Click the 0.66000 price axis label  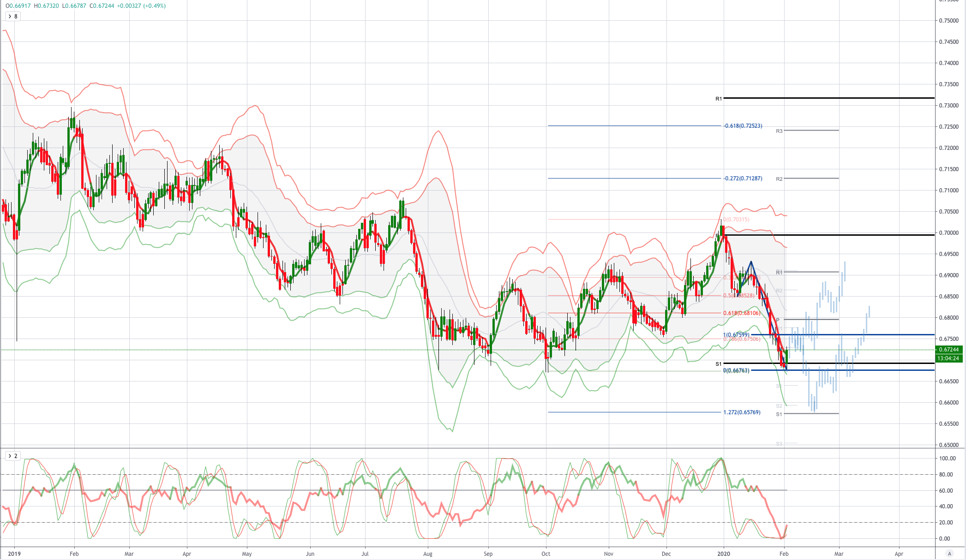949,403
